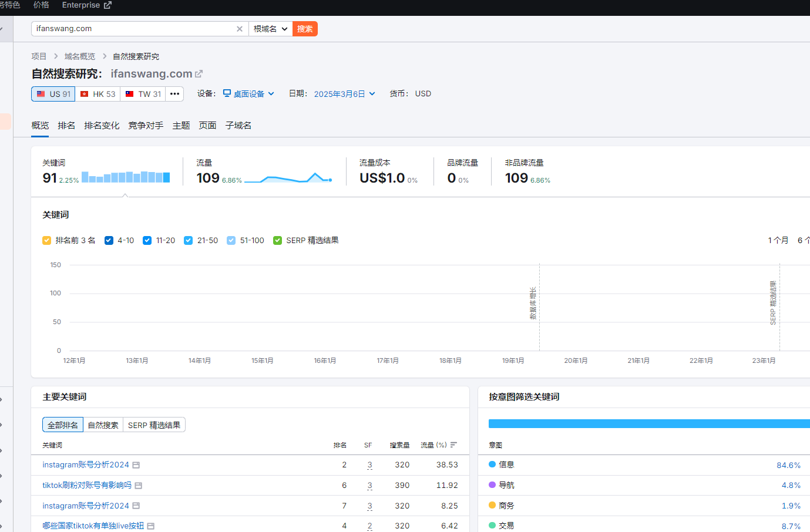Click the domain search input field
The height and width of the screenshot is (532, 810).
click(x=132, y=29)
